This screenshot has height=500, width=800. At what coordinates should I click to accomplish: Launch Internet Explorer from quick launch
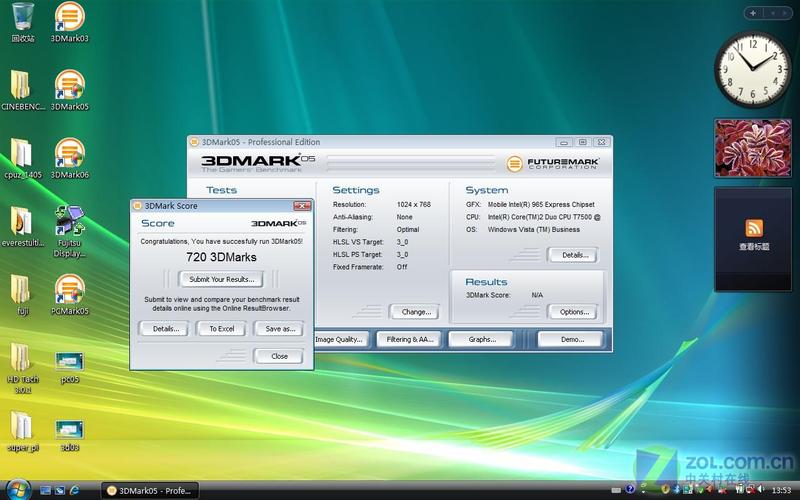click(x=74, y=490)
